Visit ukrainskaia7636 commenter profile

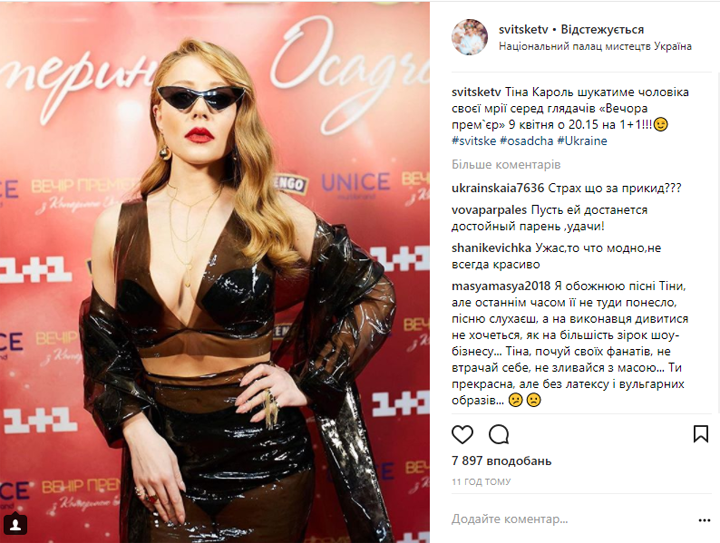click(498, 188)
